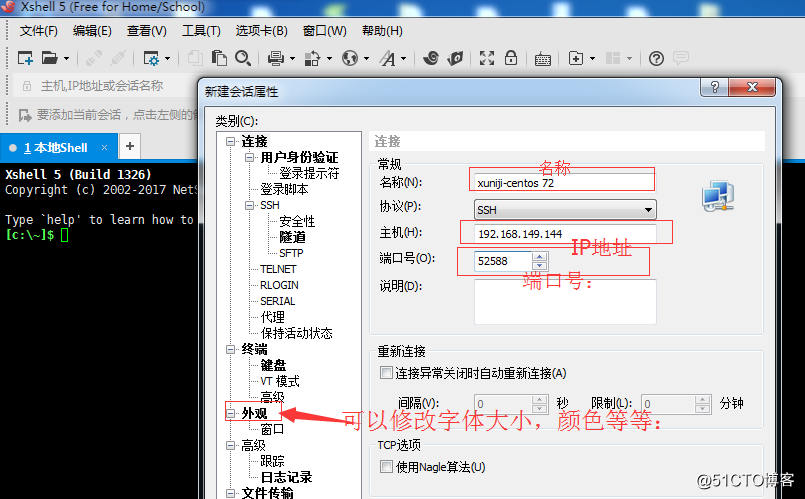Screen dimensions: 805x499
Task: Click the Xagent leaf icon
Action: [455, 59]
